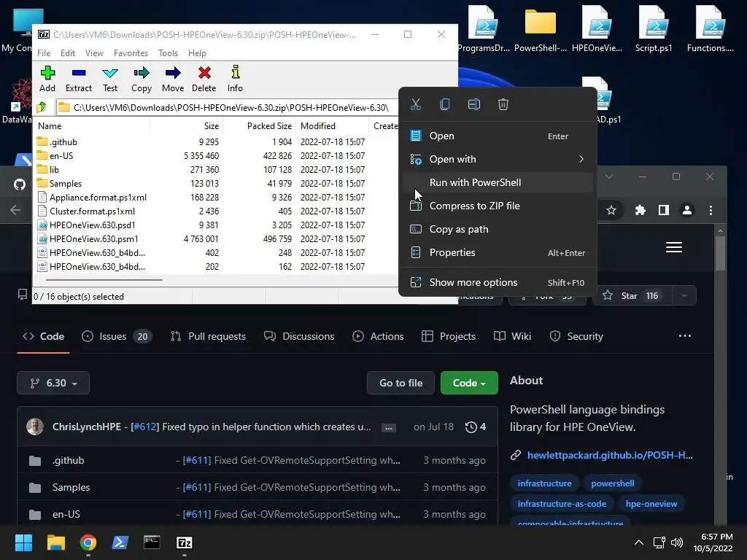Viewport: 747px width, 560px height.
Task: Open Chrome's three-dot menu
Action: 711,210
